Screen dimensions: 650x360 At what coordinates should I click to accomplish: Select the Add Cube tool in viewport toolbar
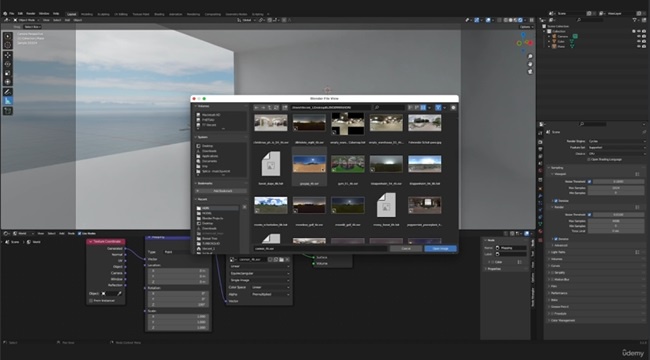[x=8, y=111]
